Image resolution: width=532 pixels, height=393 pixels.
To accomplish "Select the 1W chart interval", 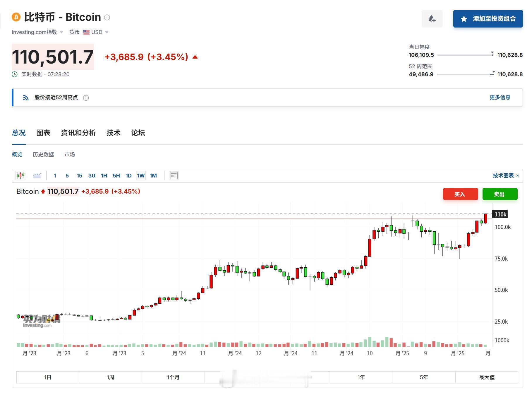I will [141, 176].
